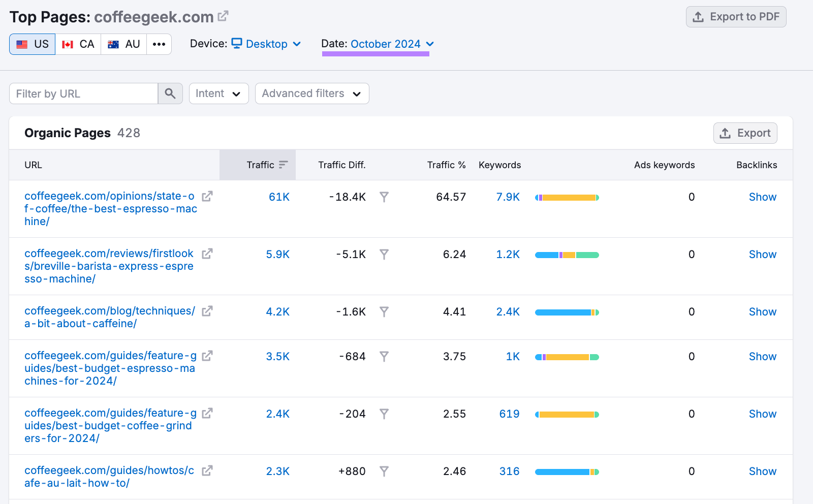813x504 pixels.
Task: Click the Traffic column sort icon
Action: pyautogui.click(x=283, y=165)
